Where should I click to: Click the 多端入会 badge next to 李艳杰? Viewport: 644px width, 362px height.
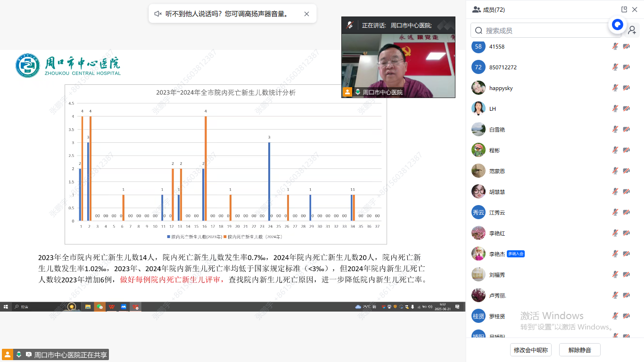pyautogui.click(x=516, y=254)
